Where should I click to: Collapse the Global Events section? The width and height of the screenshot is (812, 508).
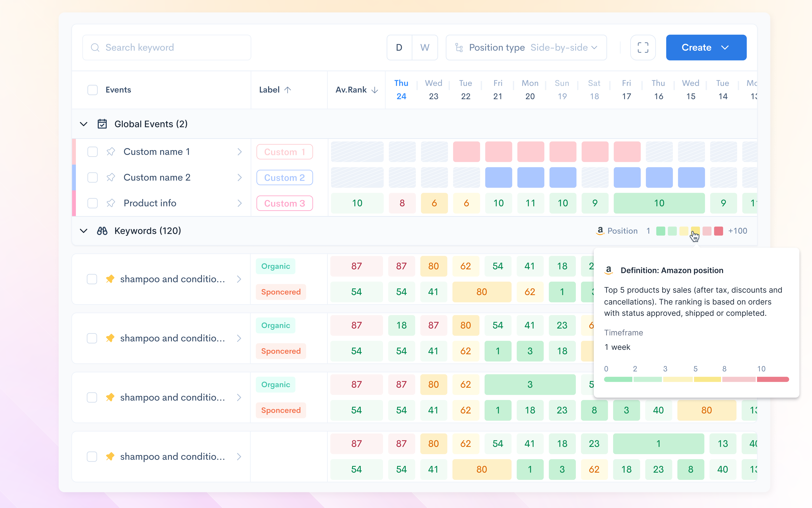point(84,124)
